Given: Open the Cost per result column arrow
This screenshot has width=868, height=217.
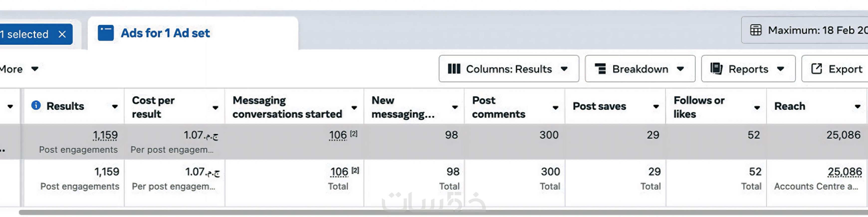Looking at the screenshot, I should [215, 108].
